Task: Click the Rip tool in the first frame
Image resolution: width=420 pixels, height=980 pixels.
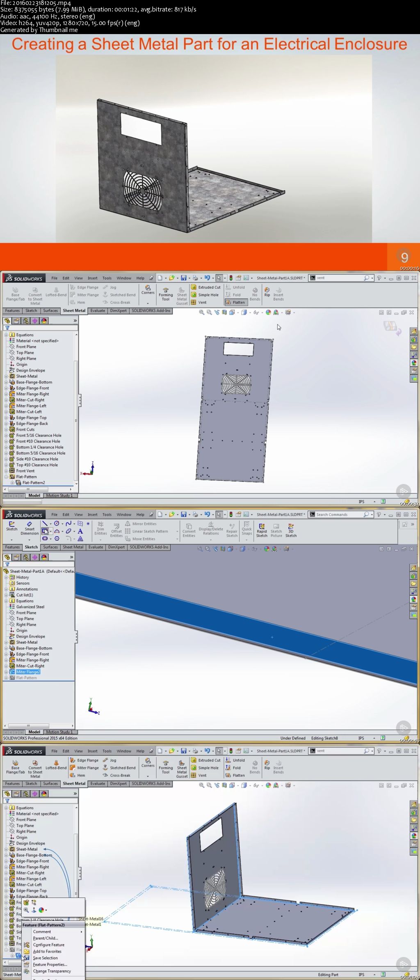Action: pos(267,292)
